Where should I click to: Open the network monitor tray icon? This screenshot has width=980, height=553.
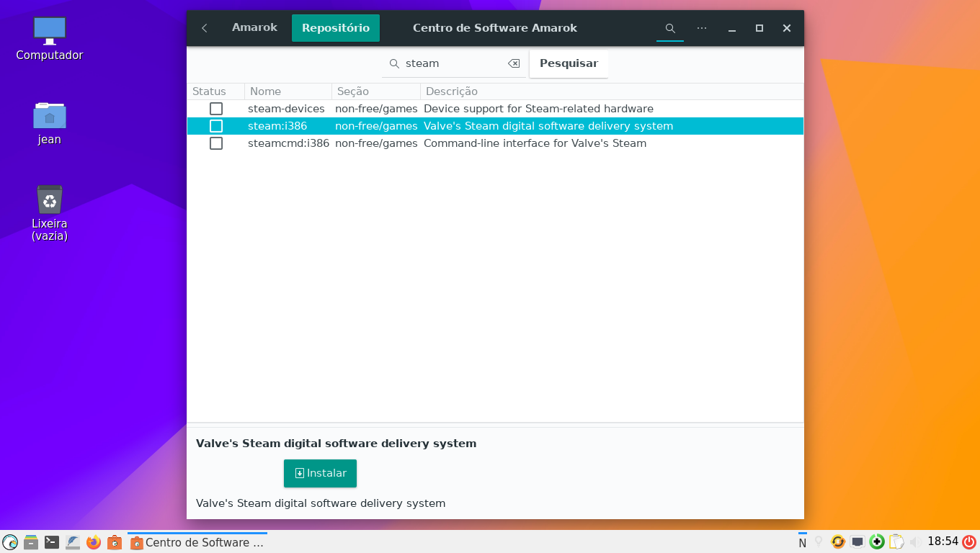click(857, 541)
